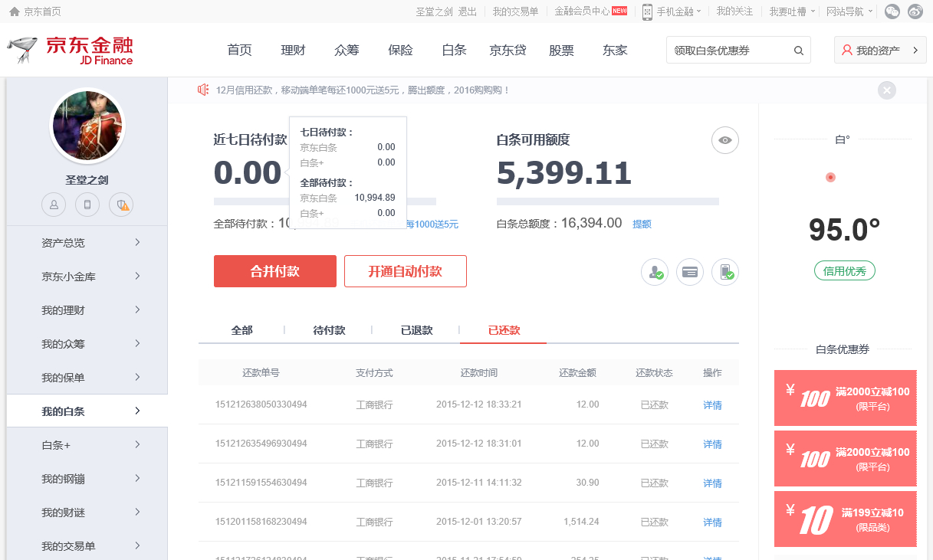Switch to the 已还款 tab
Screen dimensions: 933x560
pyautogui.click(x=504, y=330)
